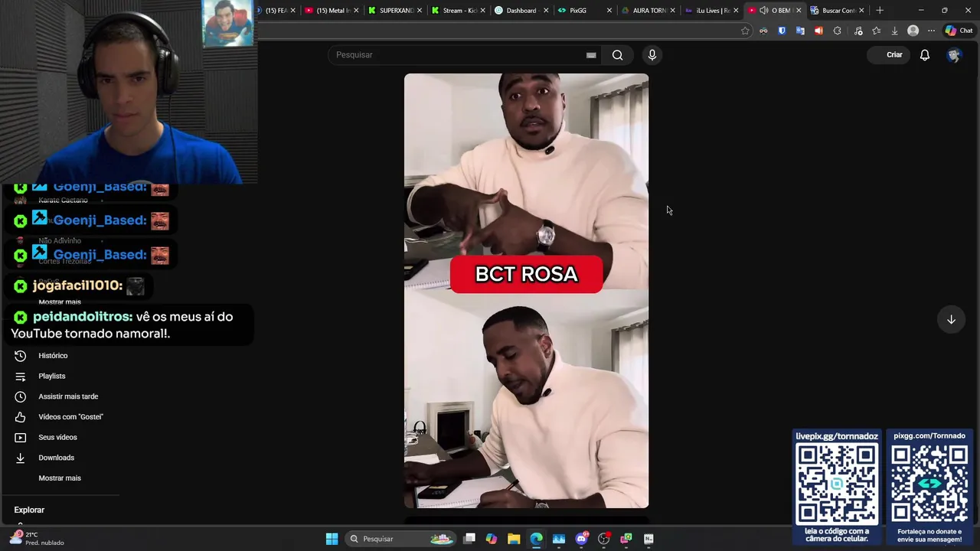This screenshot has width=980, height=551.
Task: Click peidandolitros chat message
Action: click(127, 325)
